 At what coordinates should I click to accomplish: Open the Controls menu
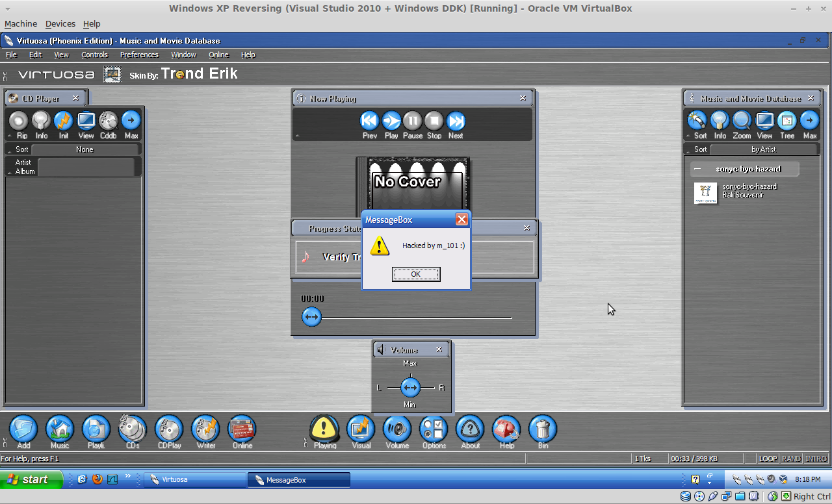point(94,55)
